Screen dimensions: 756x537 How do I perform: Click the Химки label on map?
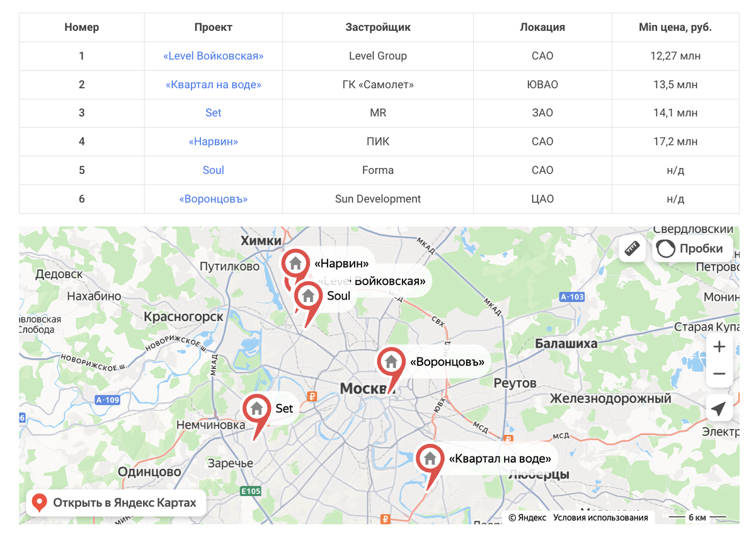261,240
